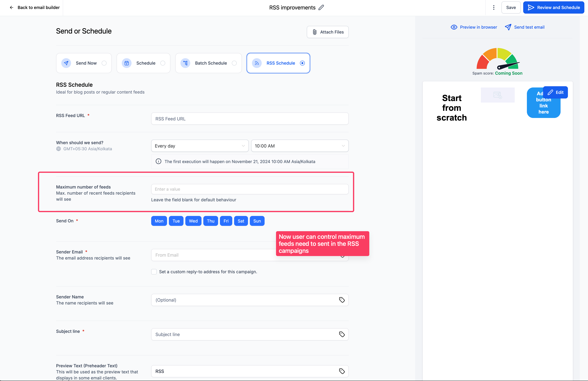Select the Batch Schedule radio option
588x381 pixels.
click(x=234, y=63)
